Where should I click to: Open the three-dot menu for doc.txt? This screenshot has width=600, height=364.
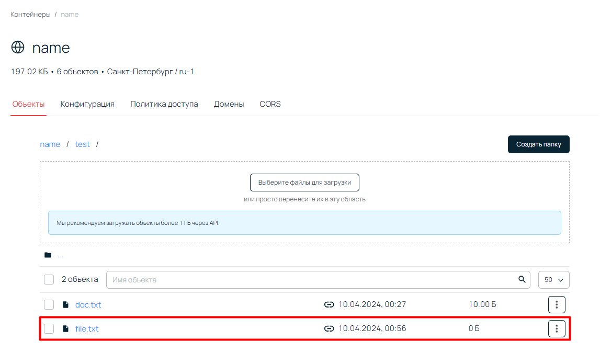[x=557, y=304]
